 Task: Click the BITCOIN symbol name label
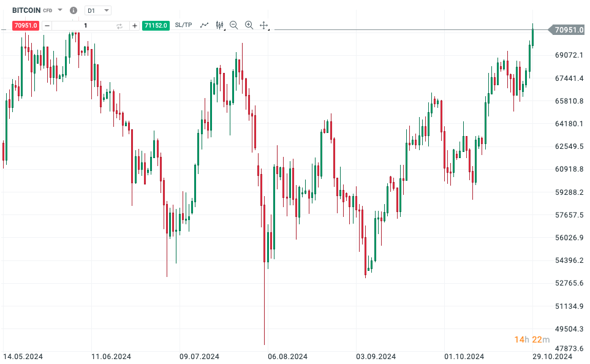26,10
